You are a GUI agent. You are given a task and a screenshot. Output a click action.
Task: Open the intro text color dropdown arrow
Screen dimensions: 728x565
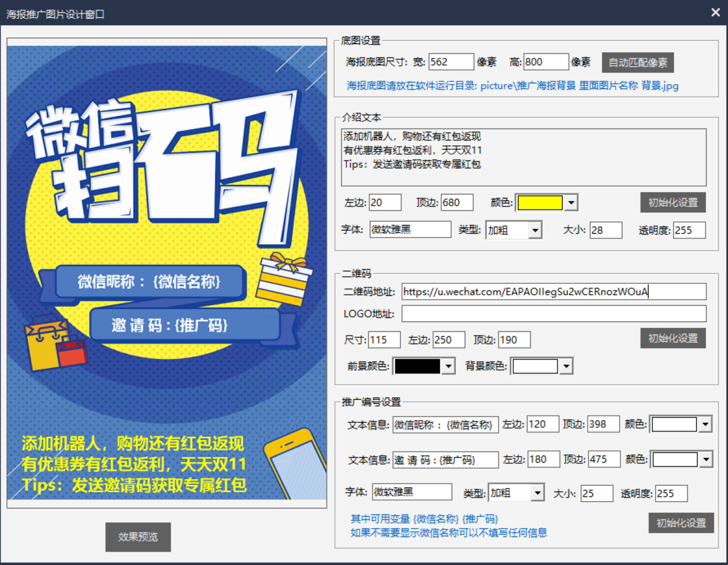coord(571,203)
